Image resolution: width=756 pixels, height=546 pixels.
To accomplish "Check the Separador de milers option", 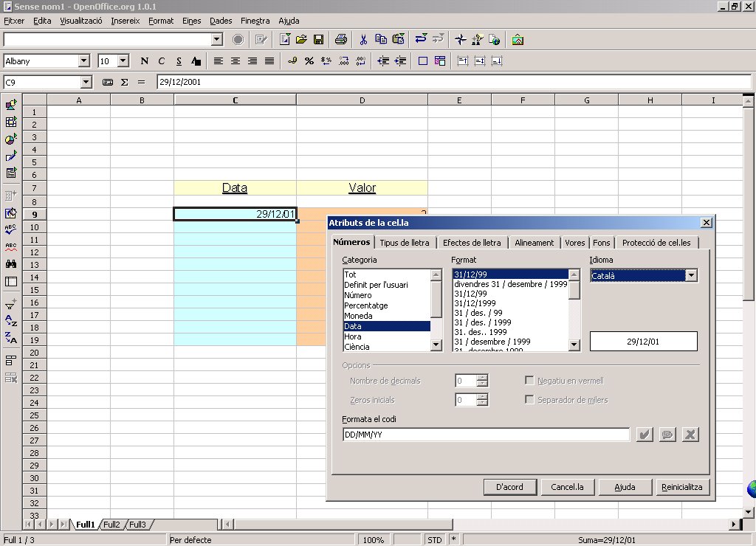I will [x=529, y=400].
